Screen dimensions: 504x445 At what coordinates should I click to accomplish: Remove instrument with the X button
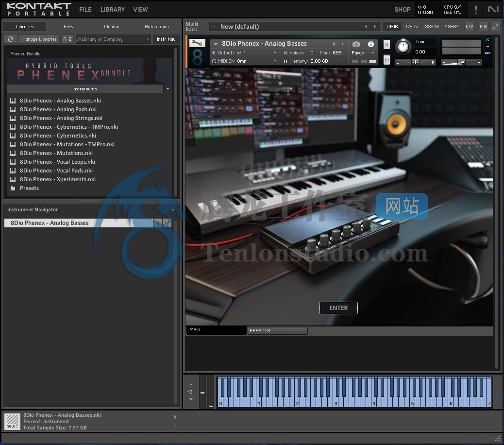pos(487,39)
